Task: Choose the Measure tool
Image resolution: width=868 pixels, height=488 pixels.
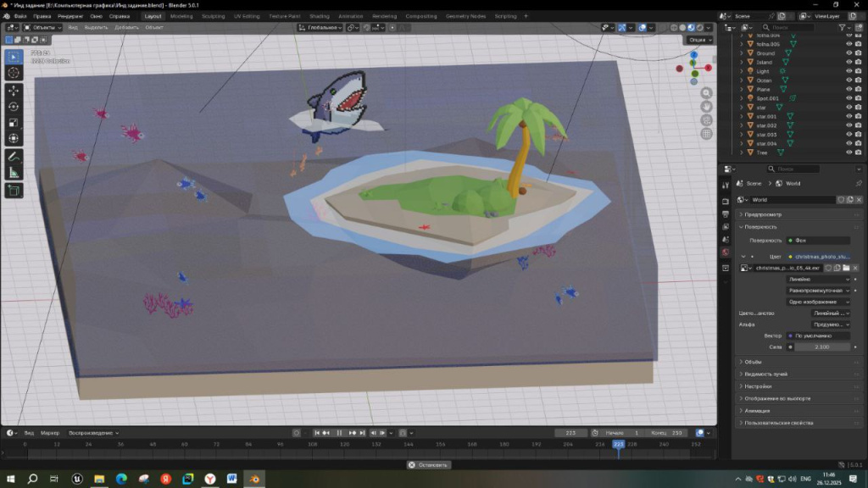Action: coord(14,173)
